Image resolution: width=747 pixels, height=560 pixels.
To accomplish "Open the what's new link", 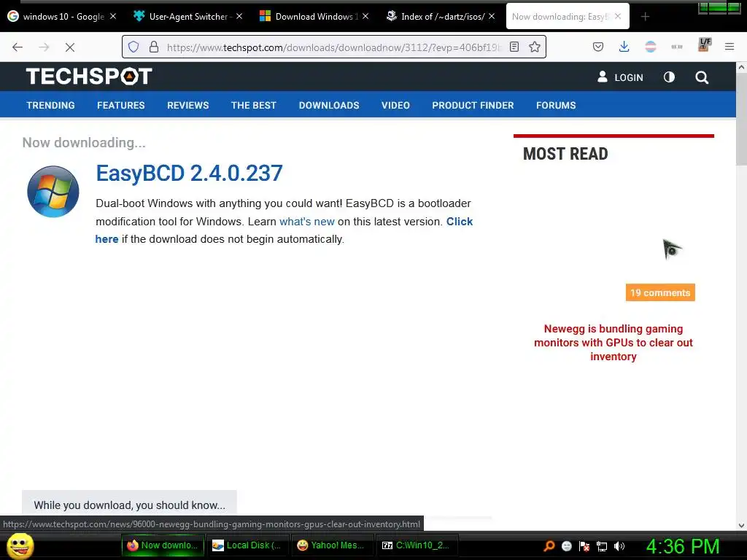I will 307,222.
